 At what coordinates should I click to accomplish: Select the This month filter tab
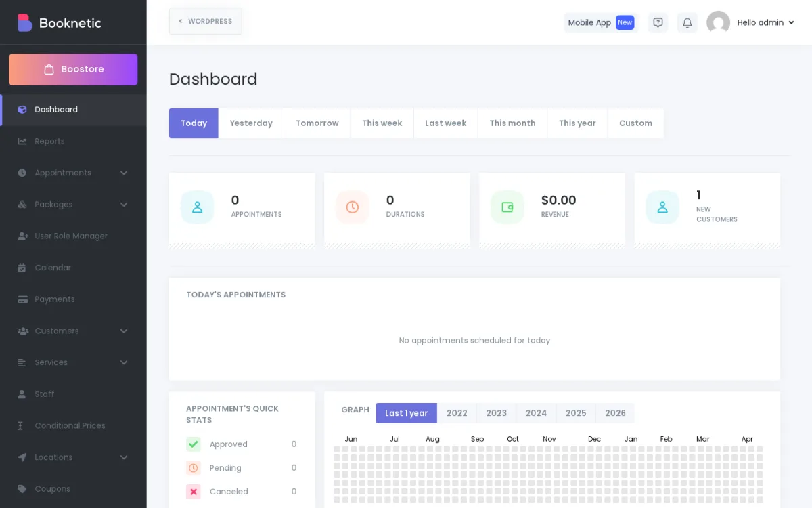pos(513,123)
